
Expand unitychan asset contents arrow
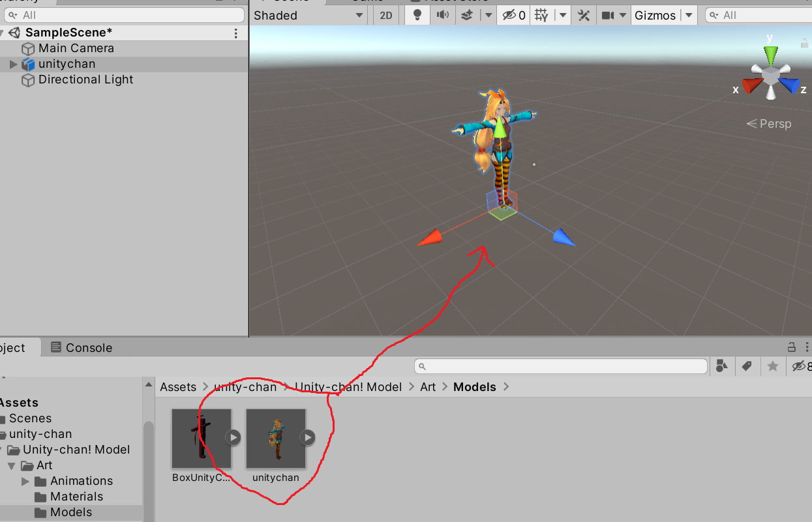(x=308, y=437)
